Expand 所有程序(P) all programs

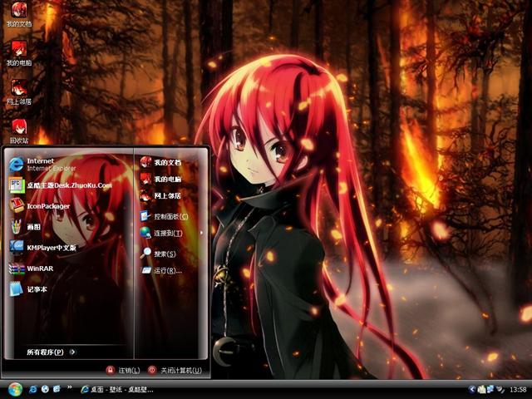point(51,352)
